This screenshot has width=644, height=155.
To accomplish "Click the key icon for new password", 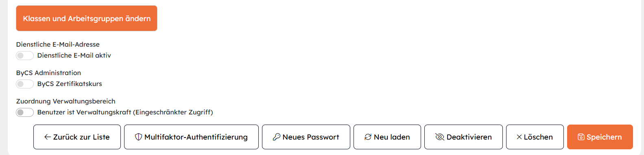I will point(277,137).
